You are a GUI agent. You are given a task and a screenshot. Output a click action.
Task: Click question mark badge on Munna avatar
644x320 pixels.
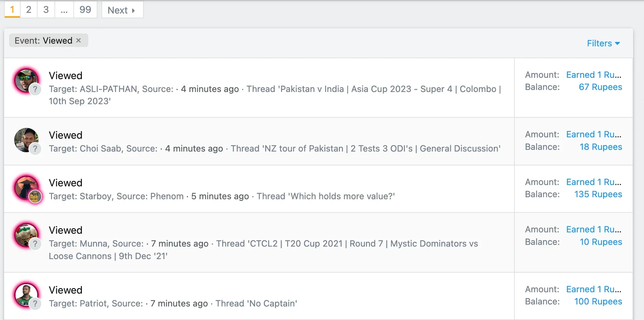pos(35,244)
